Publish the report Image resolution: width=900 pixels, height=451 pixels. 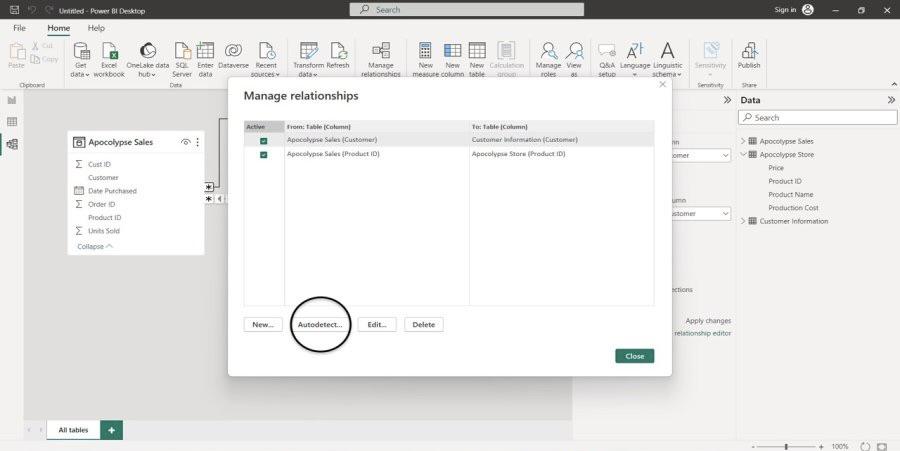pyautogui.click(x=749, y=56)
